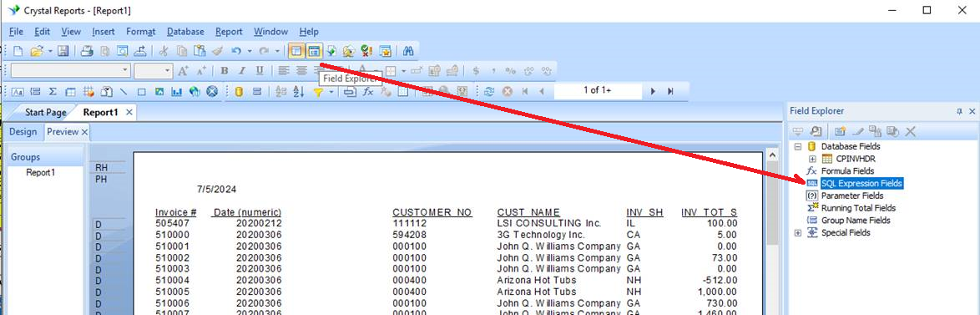Toggle the Group Tree toolbar button
This screenshot has width=980, height=315.
click(296, 51)
